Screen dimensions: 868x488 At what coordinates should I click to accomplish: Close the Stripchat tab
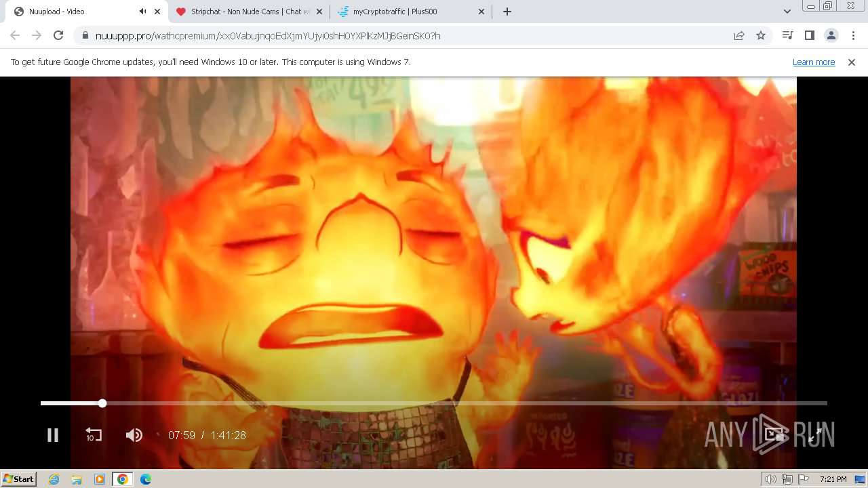pos(319,12)
